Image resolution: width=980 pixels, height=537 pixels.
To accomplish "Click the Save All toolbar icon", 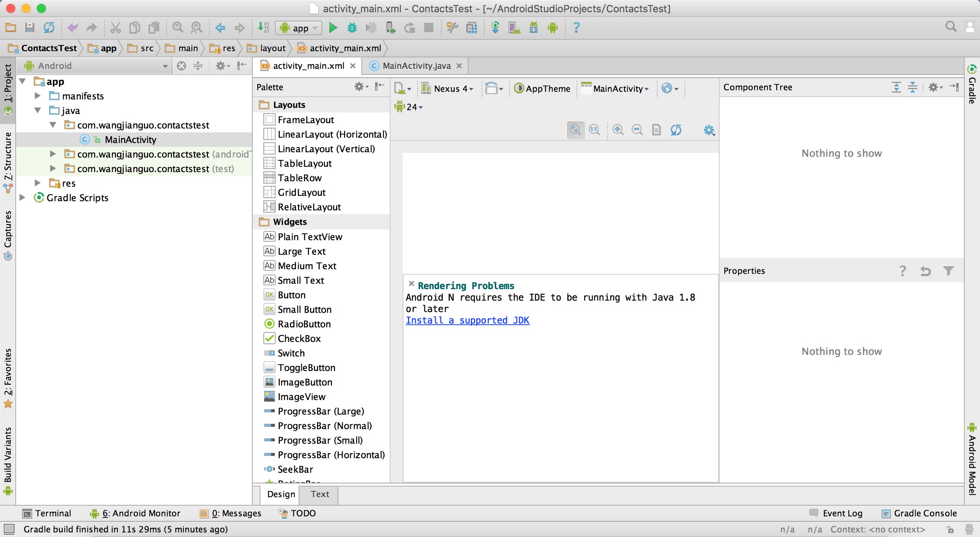I will pos(29,28).
